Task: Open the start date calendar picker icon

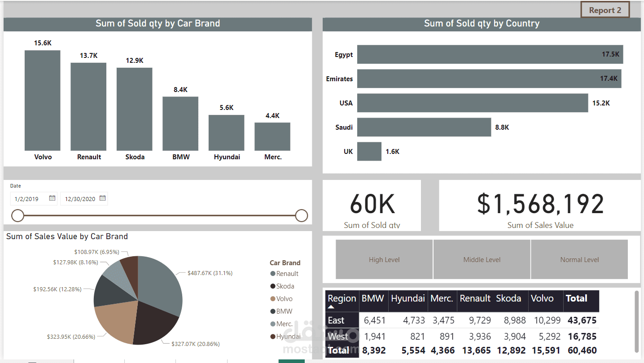Action: (x=52, y=198)
